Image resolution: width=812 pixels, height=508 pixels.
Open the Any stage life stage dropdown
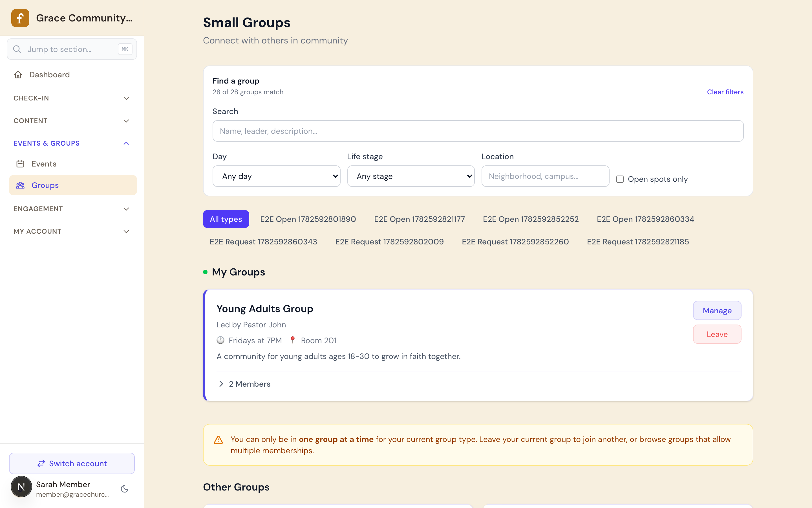click(411, 176)
